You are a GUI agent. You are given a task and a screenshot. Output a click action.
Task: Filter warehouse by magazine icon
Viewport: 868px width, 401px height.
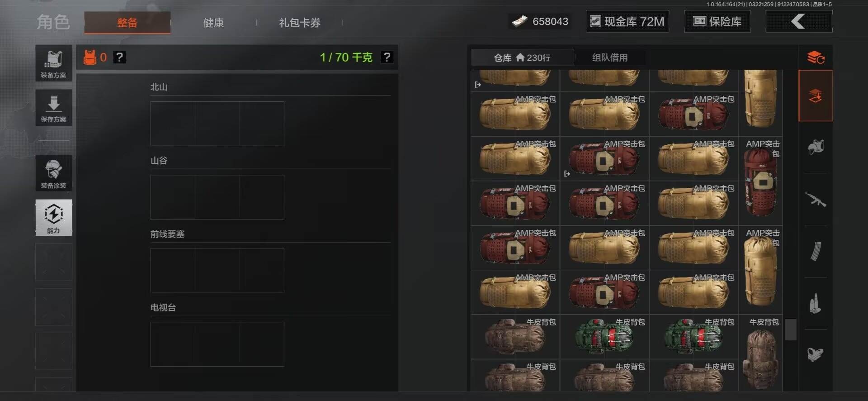click(816, 251)
